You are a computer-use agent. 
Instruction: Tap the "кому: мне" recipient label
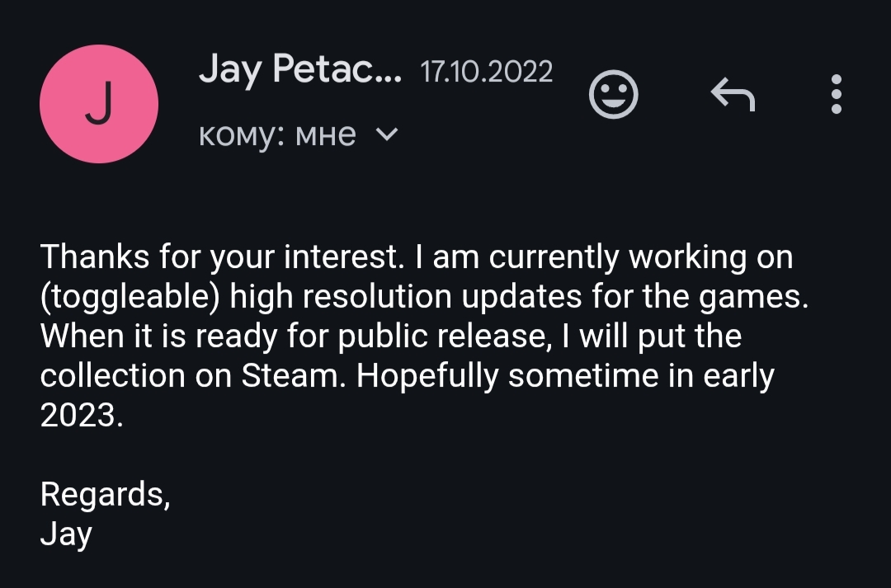pyautogui.click(x=277, y=134)
